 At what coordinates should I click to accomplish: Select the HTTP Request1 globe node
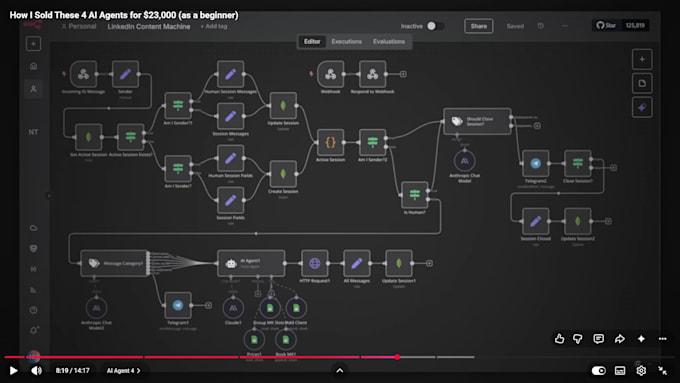point(314,263)
